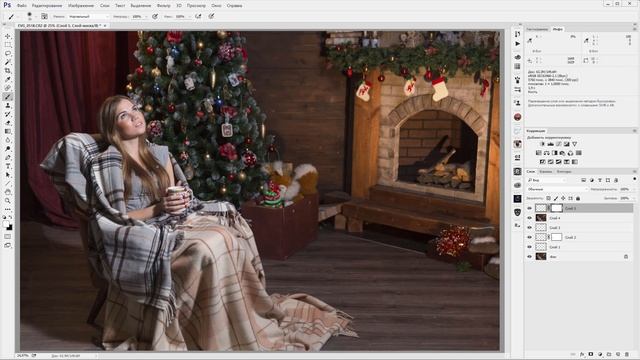Toggle layer filtering on/off switch
The image size is (640, 360).
[634, 179]
